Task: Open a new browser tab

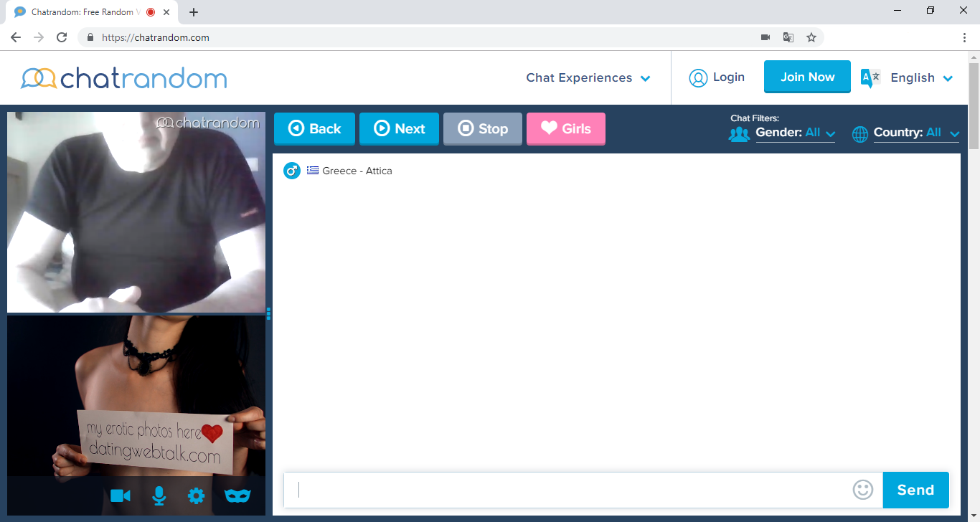Action: click(x=194, y=12)
